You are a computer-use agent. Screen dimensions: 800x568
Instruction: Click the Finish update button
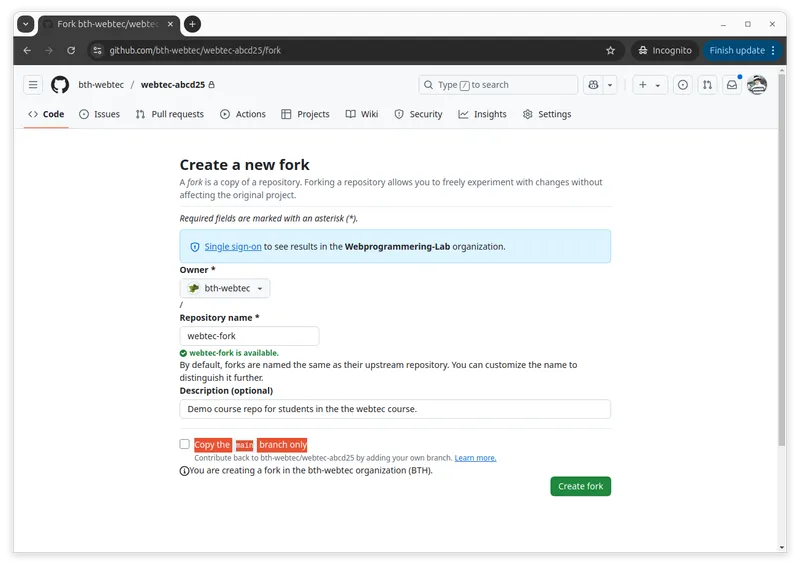coord(742,51)
